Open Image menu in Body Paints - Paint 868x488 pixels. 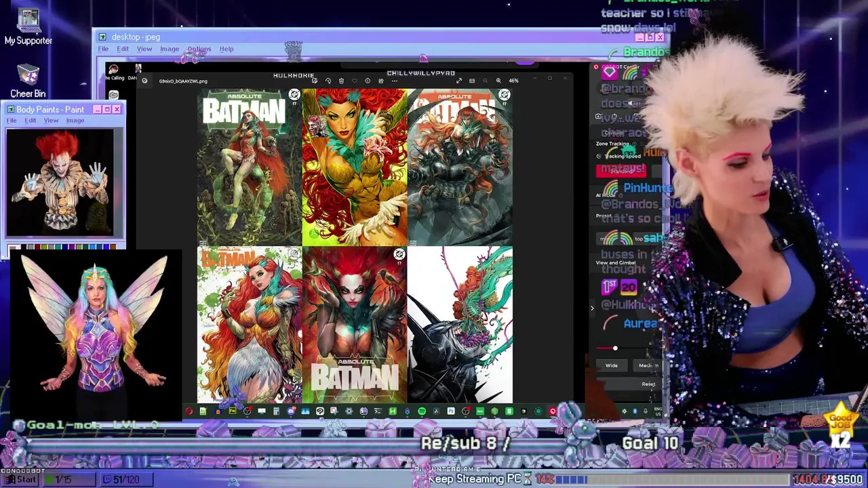pos(75,121)
